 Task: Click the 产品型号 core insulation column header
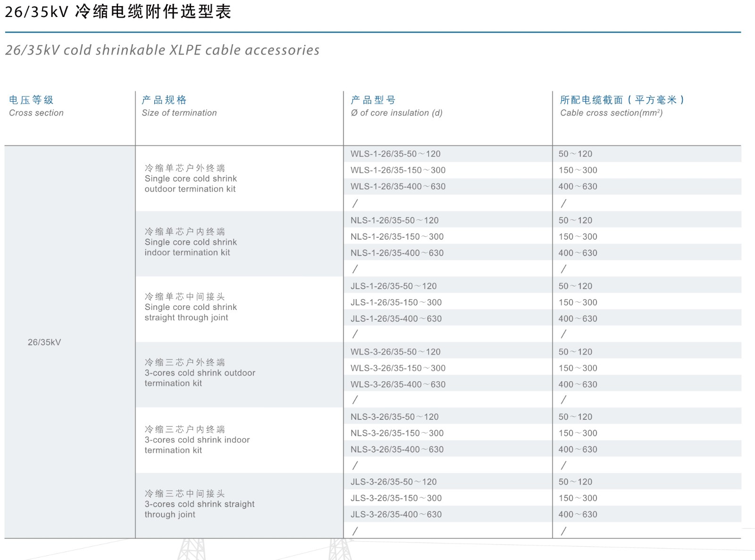point(396,106)
